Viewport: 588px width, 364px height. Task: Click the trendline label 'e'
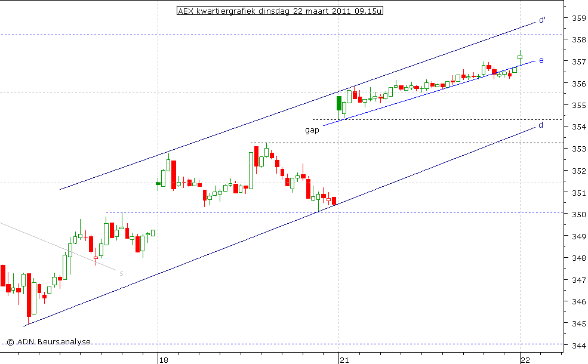click(x=541, y=60)
